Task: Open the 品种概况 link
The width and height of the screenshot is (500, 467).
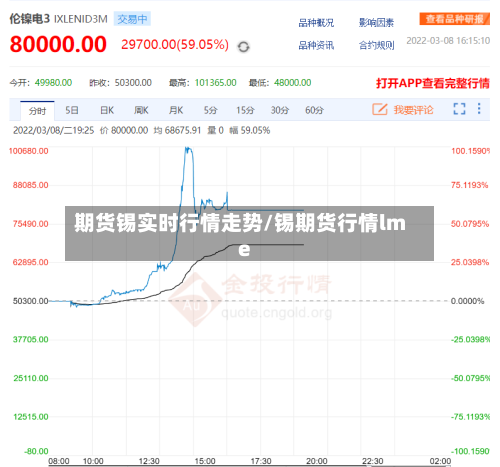Action: pos(316,23)
